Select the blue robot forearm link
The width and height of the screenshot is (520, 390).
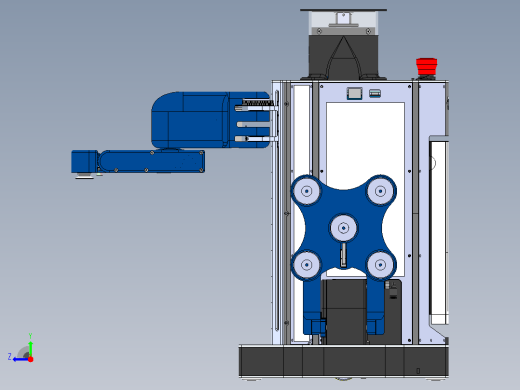(152, 161)
